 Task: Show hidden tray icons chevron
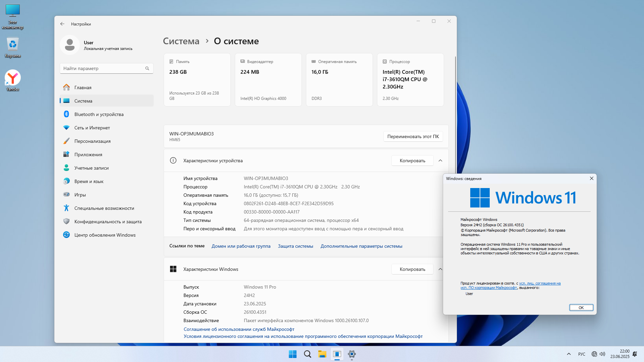(x=569, y=354)
